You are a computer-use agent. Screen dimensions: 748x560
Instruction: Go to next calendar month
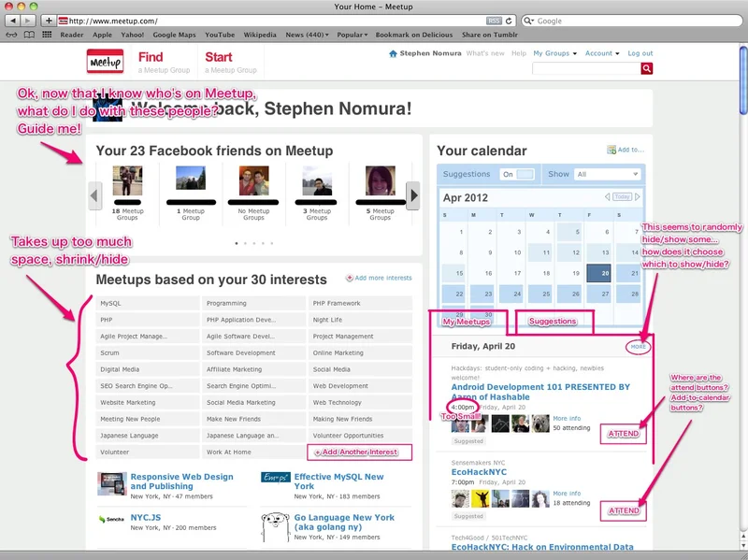pyautogui.click(x=639, y=197)
